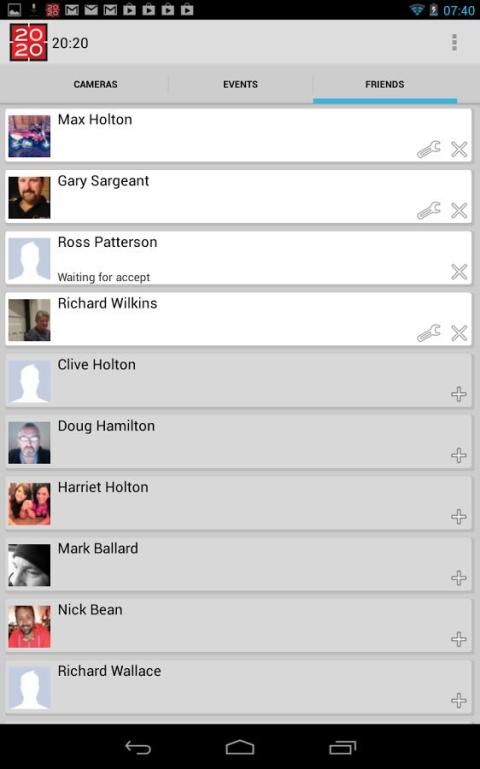The width and height of the screenshot is (480, 769).
Task: Tap the 20:20 app logo
Action: 28,43
